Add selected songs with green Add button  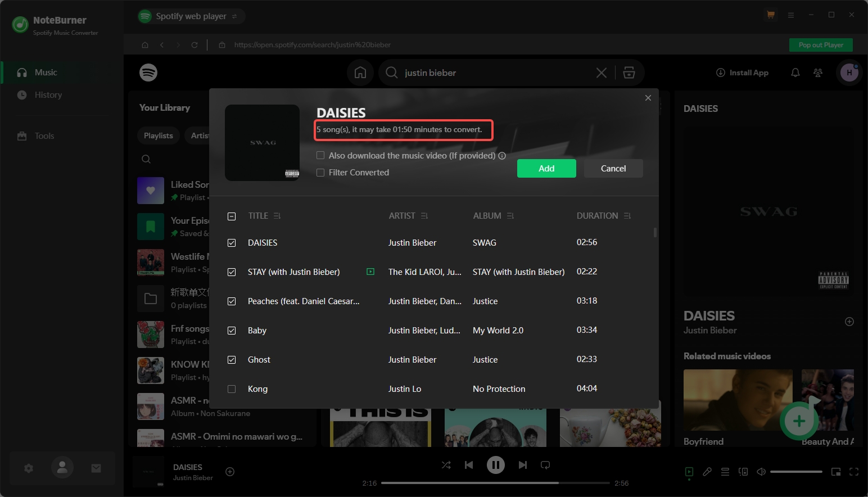(x=546, y=169)
